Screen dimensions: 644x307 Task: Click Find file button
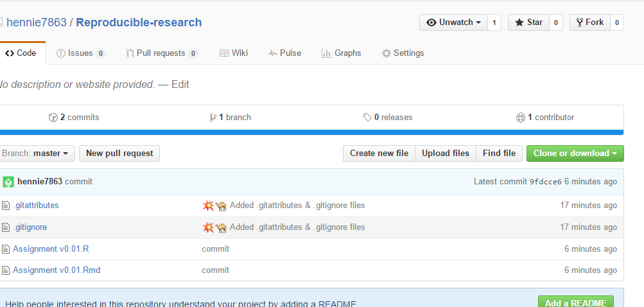(x=499, y=153)
